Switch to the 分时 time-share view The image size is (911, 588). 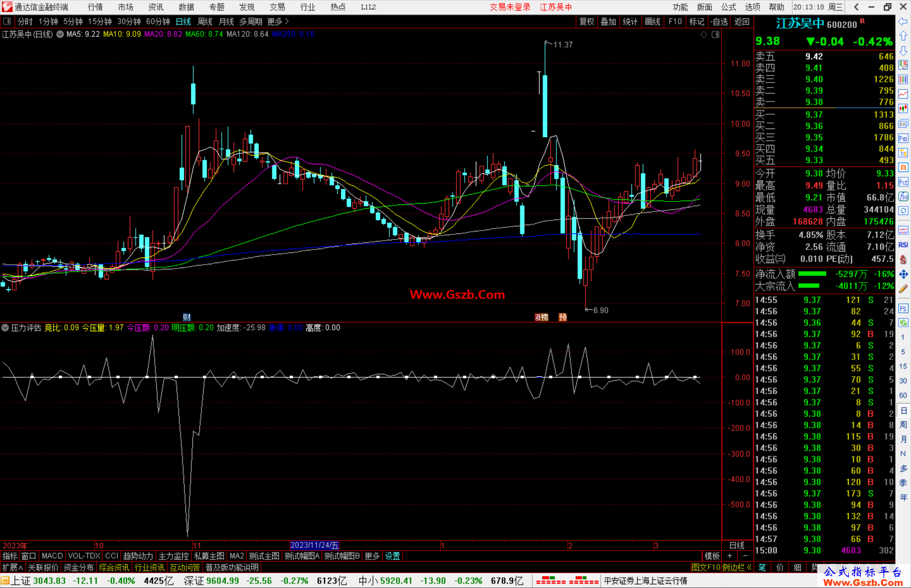pos(25,21)
